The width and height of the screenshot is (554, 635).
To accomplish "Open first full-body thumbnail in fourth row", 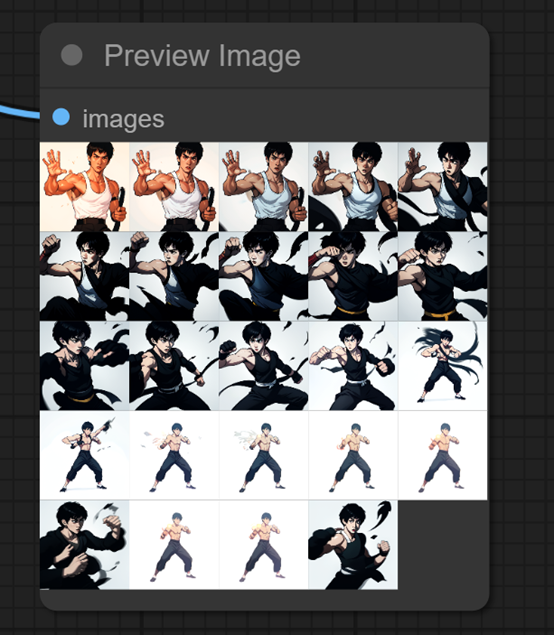I will click(85, 455).
